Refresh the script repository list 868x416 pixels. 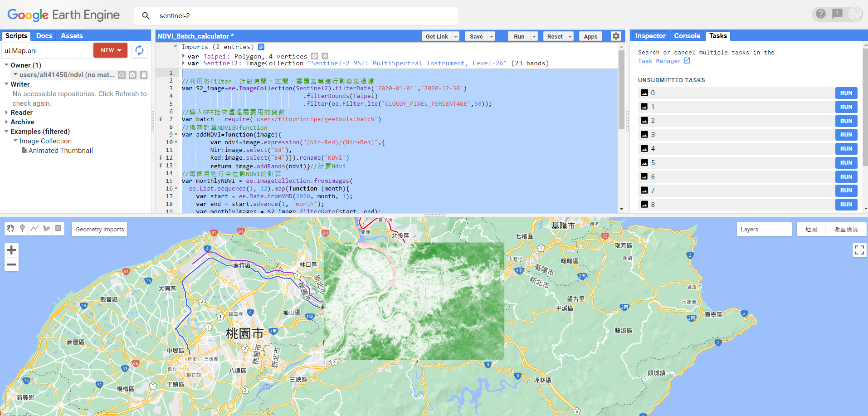(x=139, y=50)
